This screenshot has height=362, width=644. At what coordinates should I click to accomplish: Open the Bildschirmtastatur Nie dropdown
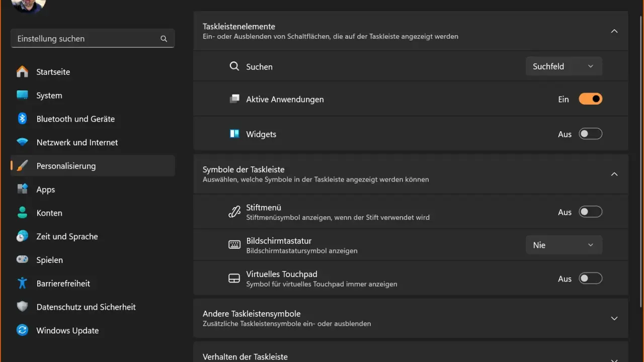pyautogui.click(x=564, y=245)
